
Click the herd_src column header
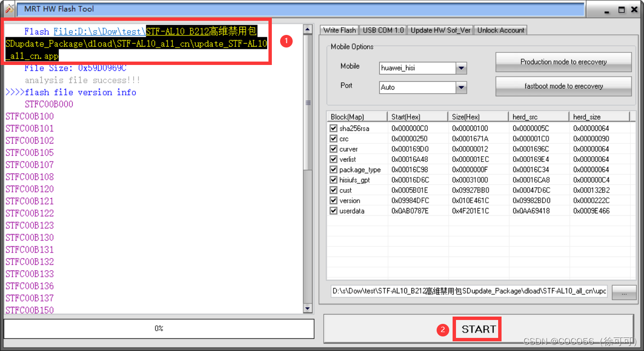539,117
